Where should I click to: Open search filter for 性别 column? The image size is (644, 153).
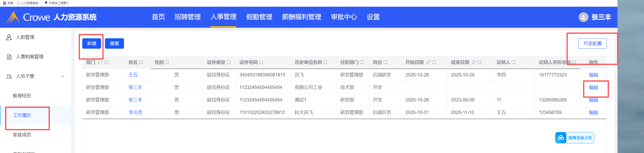(x=167, y=62)
